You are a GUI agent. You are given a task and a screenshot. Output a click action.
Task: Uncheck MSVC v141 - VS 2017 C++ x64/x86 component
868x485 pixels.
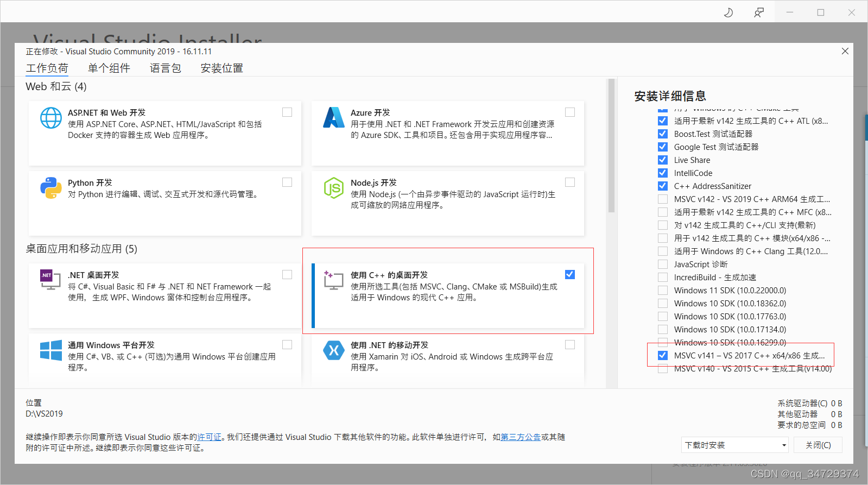tap(663, 355)
